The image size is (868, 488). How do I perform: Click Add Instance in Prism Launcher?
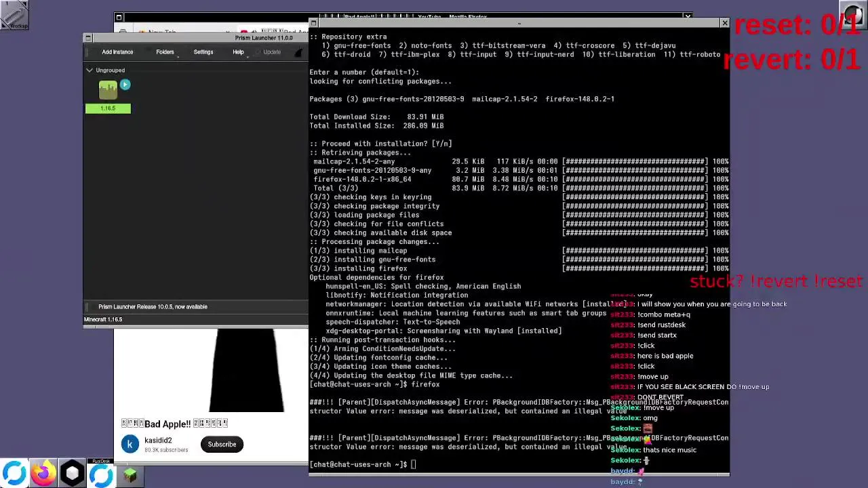117,52
